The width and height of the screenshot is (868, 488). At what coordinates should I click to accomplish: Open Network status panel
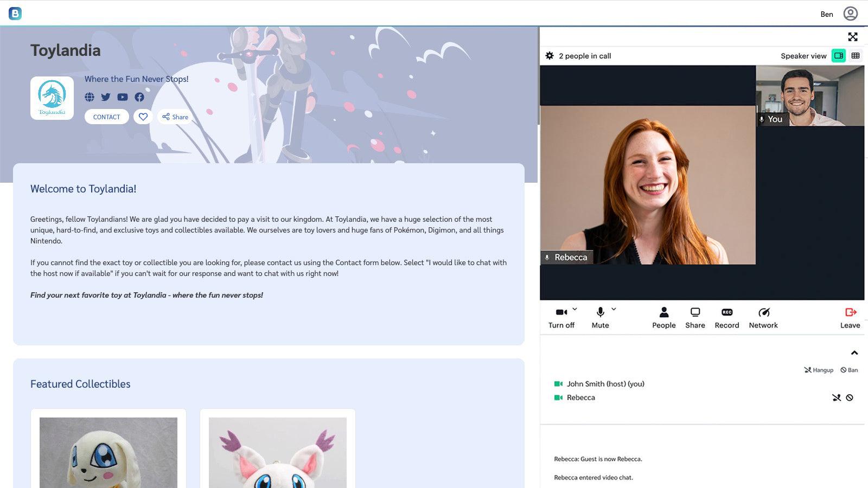click(x=763, y=318)
